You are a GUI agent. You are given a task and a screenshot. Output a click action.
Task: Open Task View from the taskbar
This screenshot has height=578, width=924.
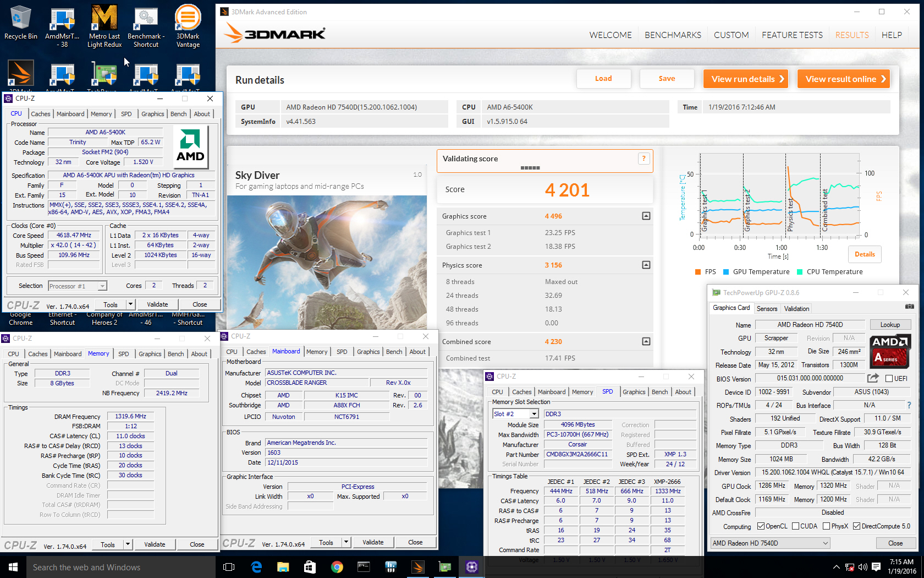[229, 567]
